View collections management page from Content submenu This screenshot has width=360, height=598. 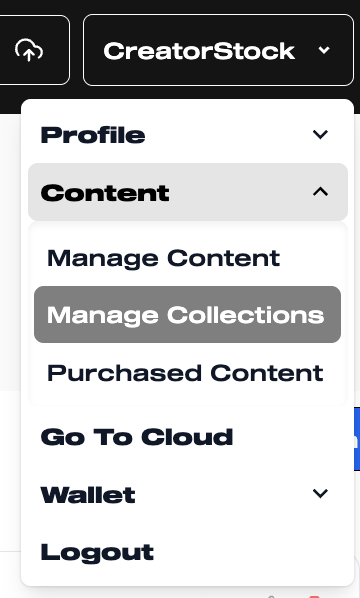(x=187, y=315)
